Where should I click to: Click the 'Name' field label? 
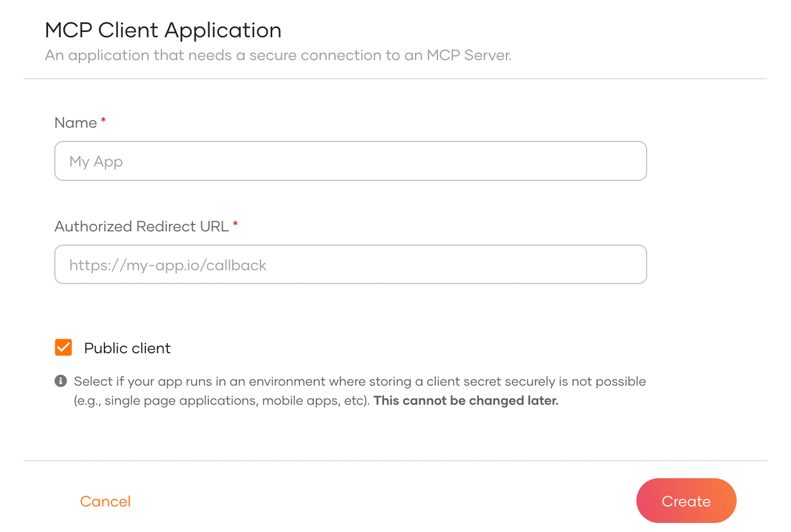point(76,123)
